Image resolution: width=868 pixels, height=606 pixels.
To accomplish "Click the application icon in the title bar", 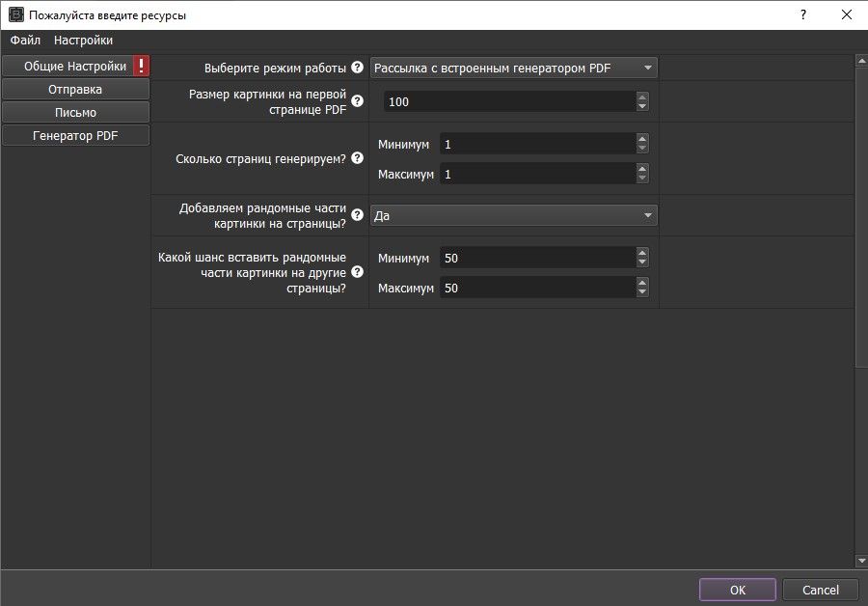I will click(x=15, y=15).
